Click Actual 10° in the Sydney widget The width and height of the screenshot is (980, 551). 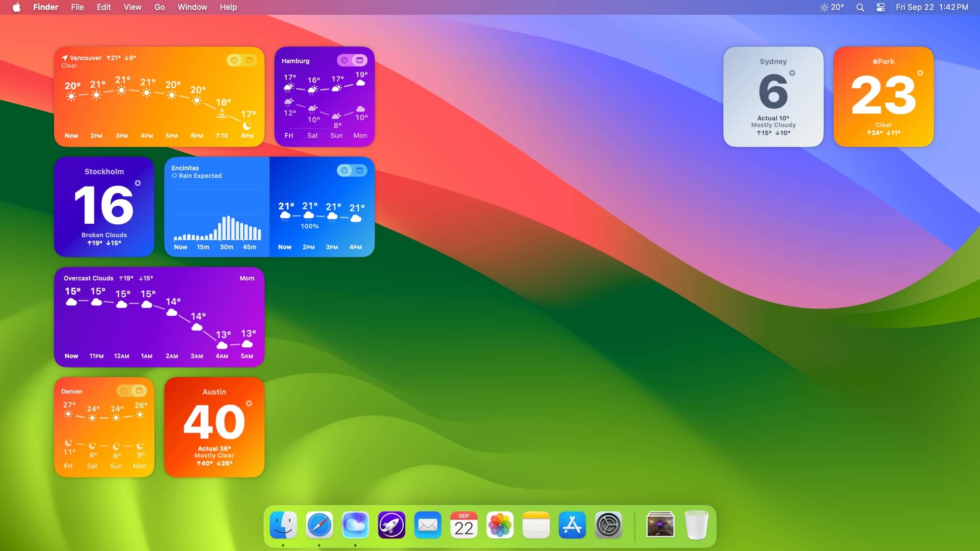(773, 118)
